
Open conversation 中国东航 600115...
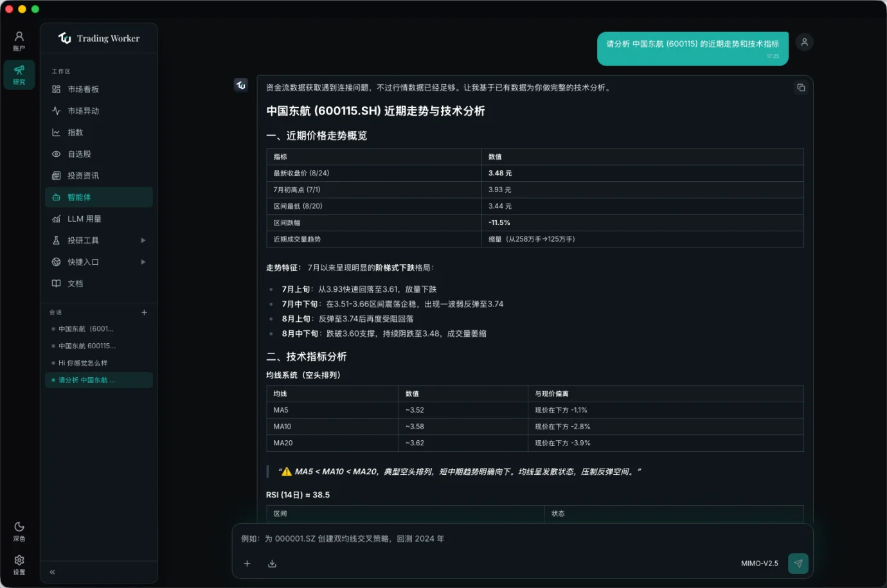99,346
